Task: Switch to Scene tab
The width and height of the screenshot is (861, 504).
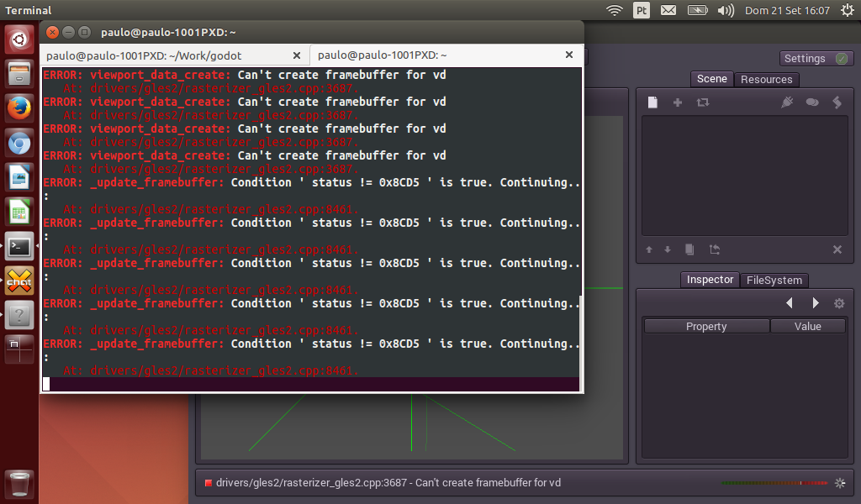Action: tap(711, 79)
